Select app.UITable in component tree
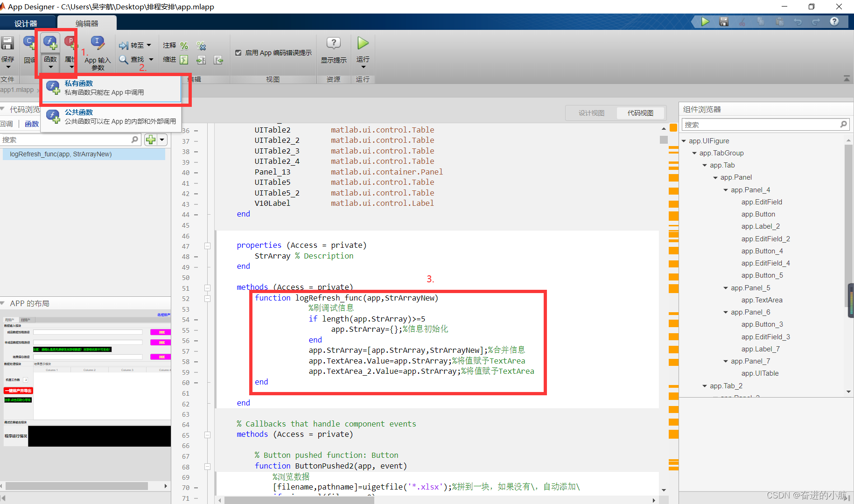This screenshot has height=504, width=854. click(760, 373)
